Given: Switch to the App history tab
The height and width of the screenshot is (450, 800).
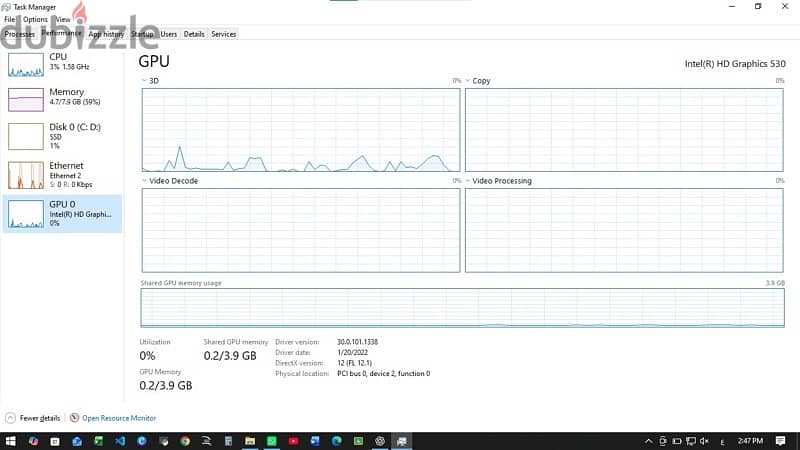Looking at the screenshot, I should click(x=106, y=34).
